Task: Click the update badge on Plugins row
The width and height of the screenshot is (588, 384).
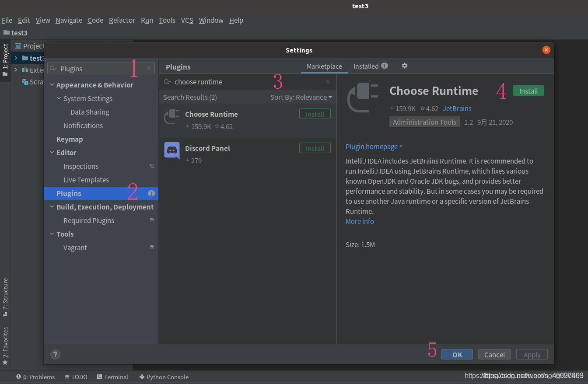Action: (x=151, y=193)
